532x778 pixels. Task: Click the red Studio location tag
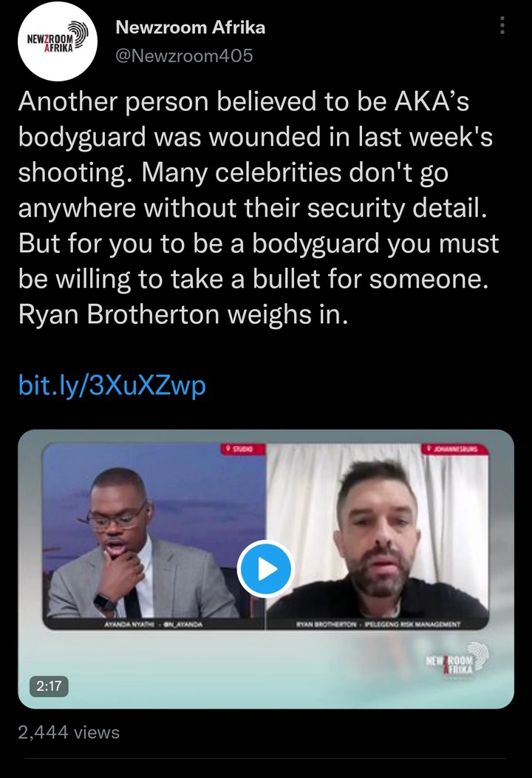pyautogui.click(x=243, y=449)
